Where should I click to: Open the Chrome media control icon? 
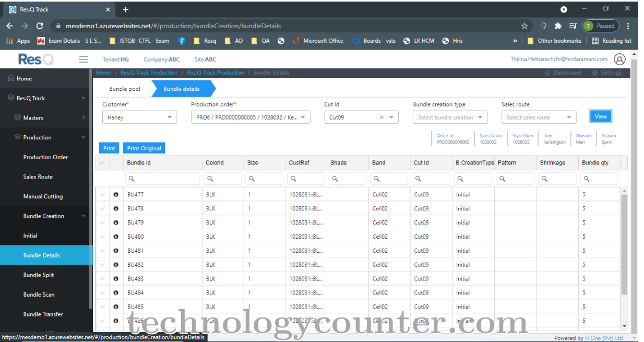573,26
